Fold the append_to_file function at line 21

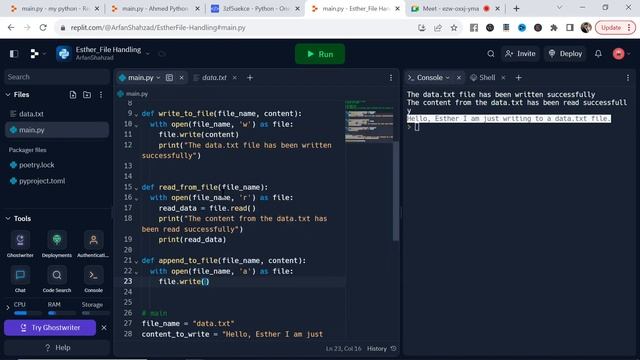pos(136,261)
